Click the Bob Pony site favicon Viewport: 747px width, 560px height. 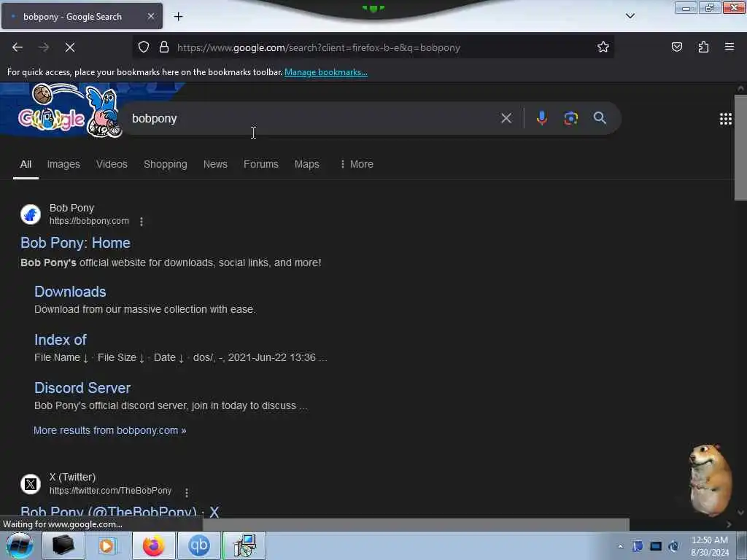(x=31, y=214)
